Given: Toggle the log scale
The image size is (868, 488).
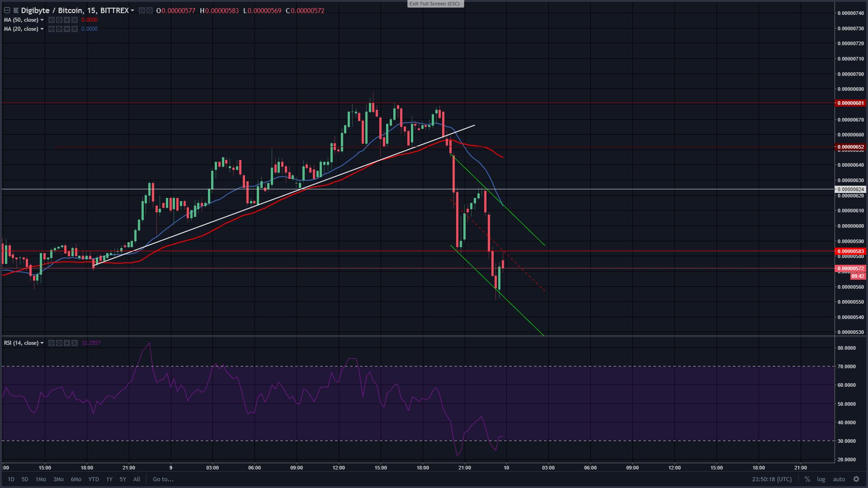Looking at the screenshot, I should point(821,479).
